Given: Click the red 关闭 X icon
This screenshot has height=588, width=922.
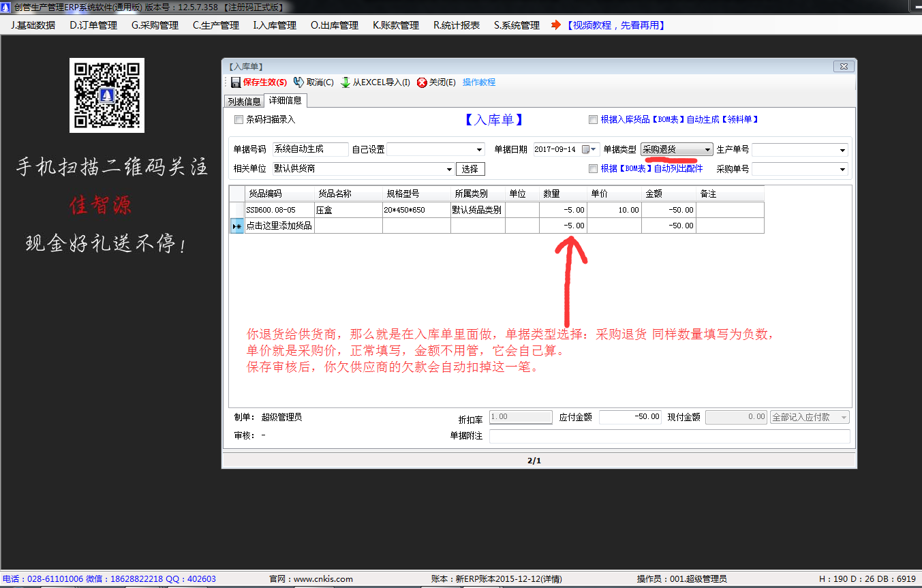Looking at the screenshot, I should coord(422,82).
